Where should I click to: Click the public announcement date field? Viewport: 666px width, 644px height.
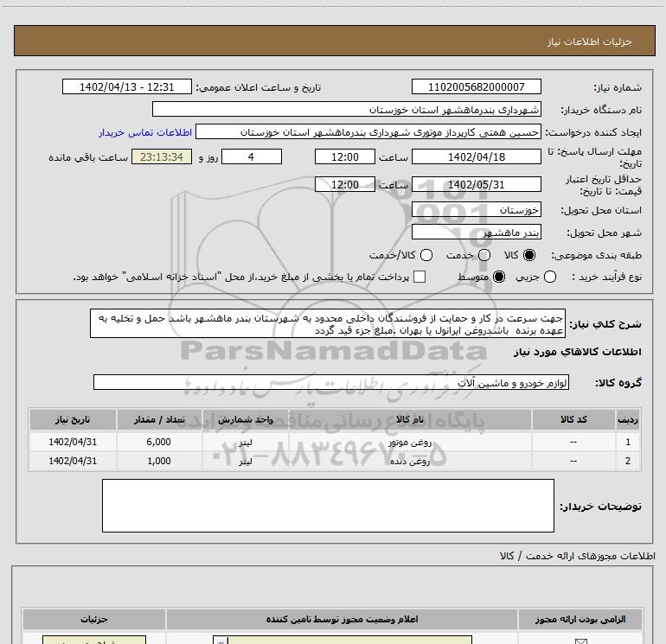click(x=127, y=86)
